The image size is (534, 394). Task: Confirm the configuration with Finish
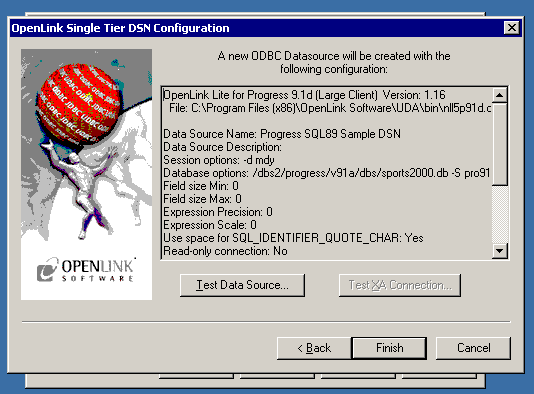(389, 348)
